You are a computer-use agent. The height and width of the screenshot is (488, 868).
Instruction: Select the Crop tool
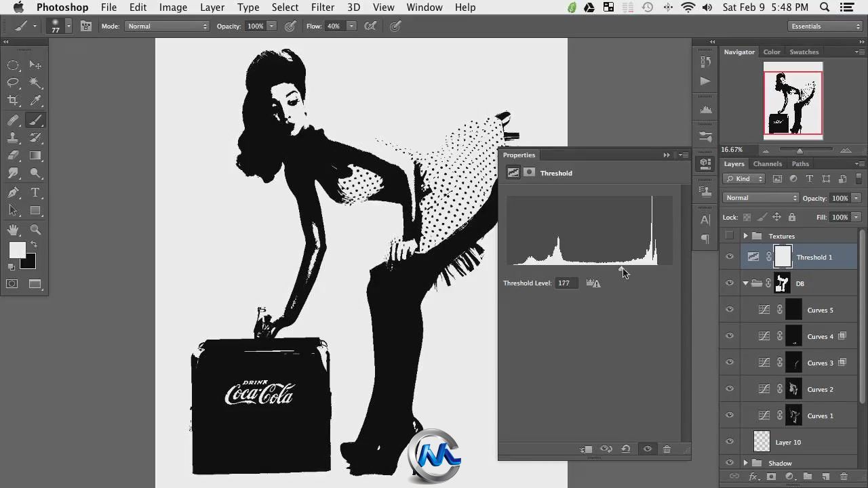pyautogui.click(x=13, y=101)
